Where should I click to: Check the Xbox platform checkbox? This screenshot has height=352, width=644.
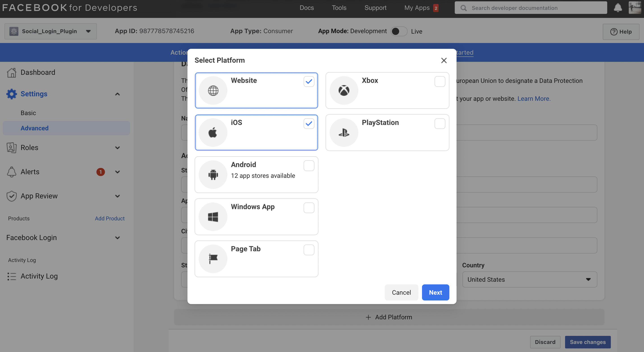pyautogui.click(x=440, y=81)
